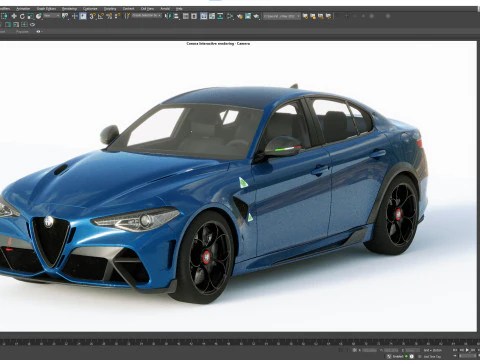Toggle the Ribbon display icon
The width and height of the screenshot is (480, 360).
coord(204,16)
